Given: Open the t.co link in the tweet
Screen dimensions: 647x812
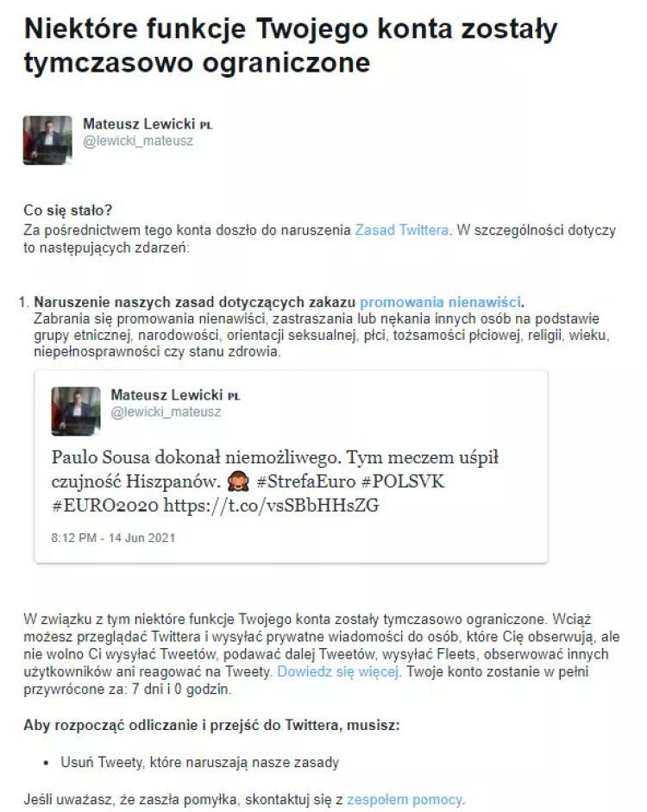Looking at the screenshot, I should pyautogui.click(x=271, y=505).
